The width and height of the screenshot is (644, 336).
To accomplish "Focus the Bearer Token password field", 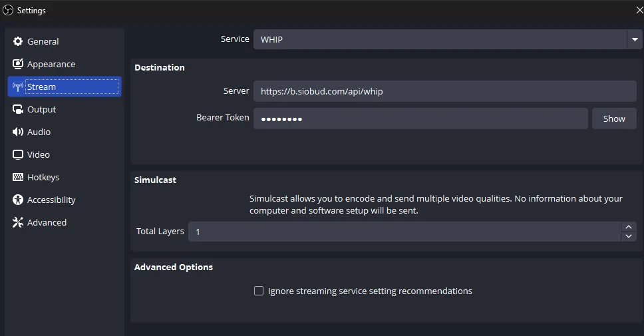I will 420,118.
